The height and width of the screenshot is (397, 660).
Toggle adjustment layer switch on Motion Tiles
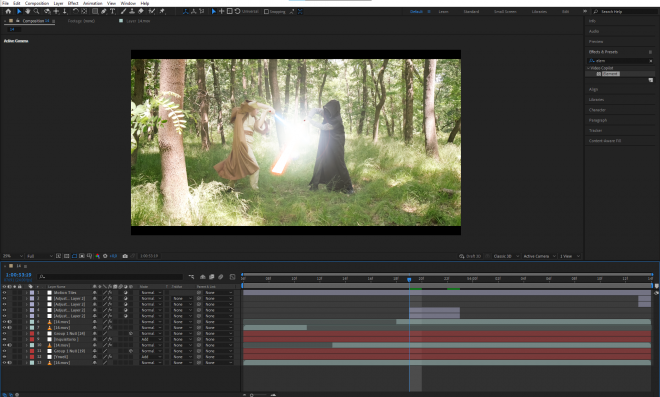pos(125,293)
